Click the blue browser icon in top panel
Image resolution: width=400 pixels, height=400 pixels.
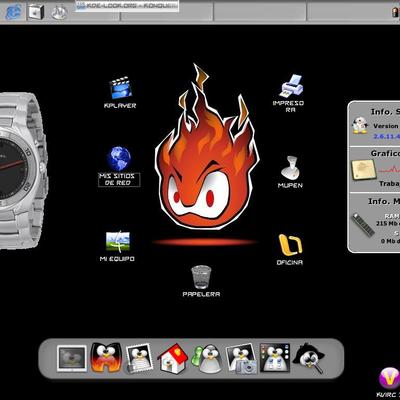[14, 12]
